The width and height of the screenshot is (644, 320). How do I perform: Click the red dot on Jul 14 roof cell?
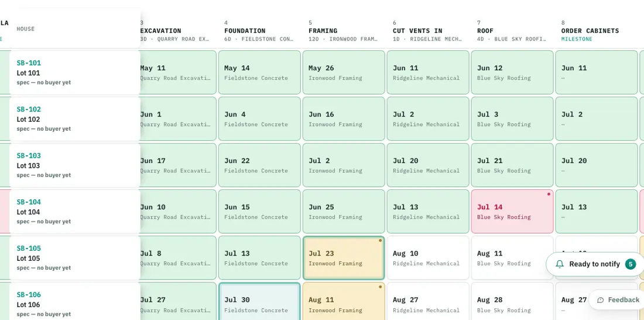pos(549,194)
